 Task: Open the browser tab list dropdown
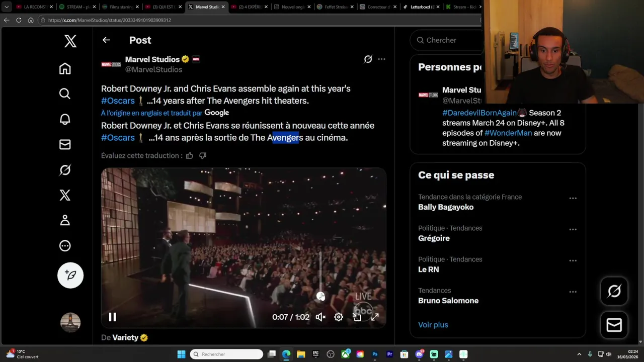[7, 7]
